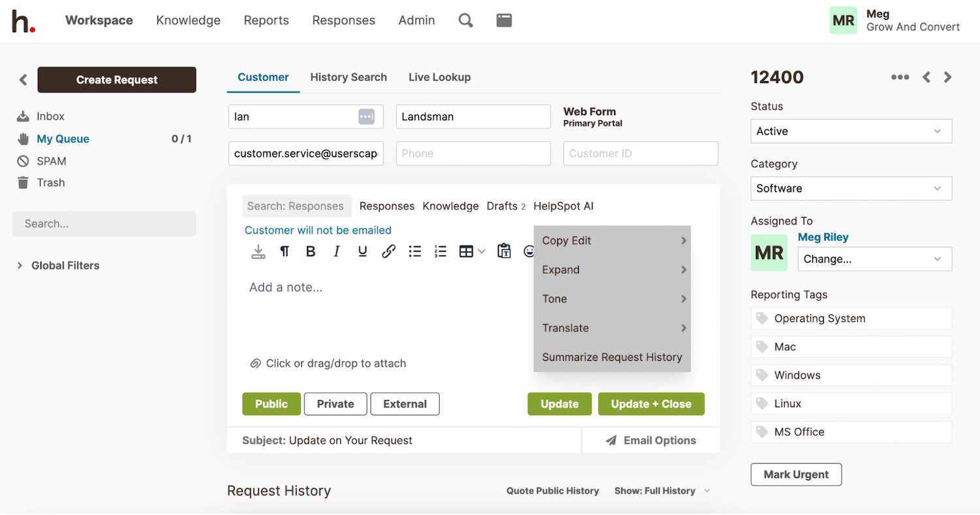Click the paragraph format icon
The height and width of the screenshot is (515, 980).
pyautogui.click(x=284, y=252)
